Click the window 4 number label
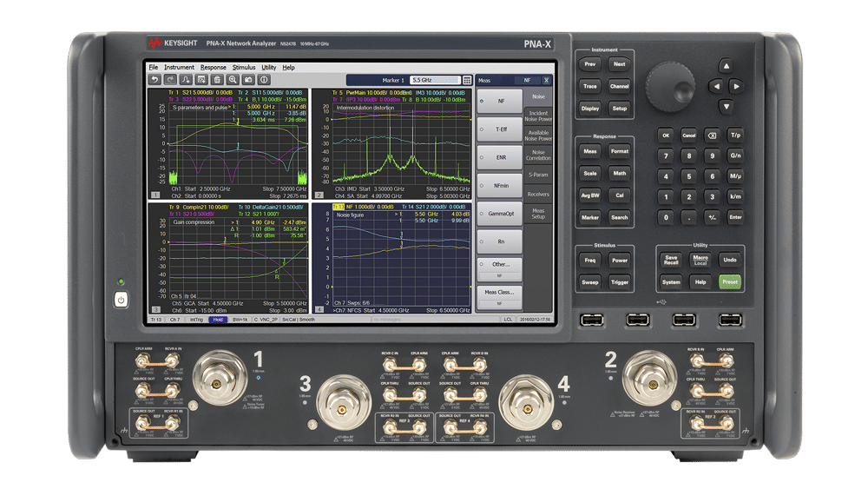Screen dimensions: 868x489 coord(319,309)
